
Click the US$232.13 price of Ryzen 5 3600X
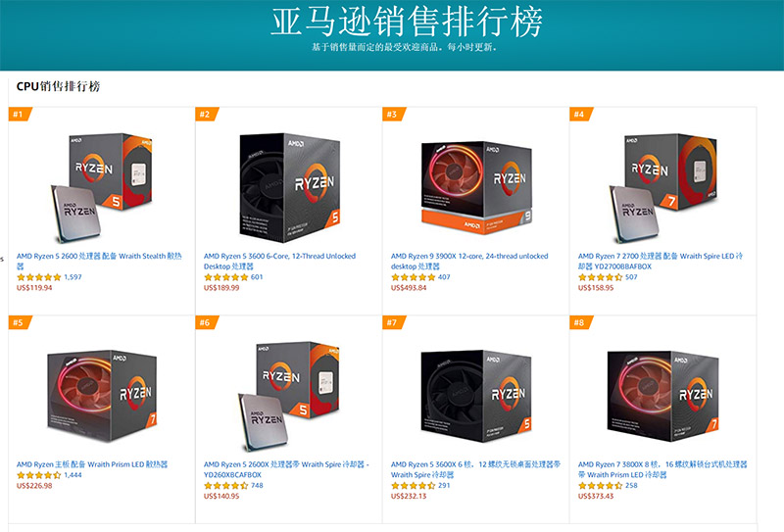click(409, 496)
